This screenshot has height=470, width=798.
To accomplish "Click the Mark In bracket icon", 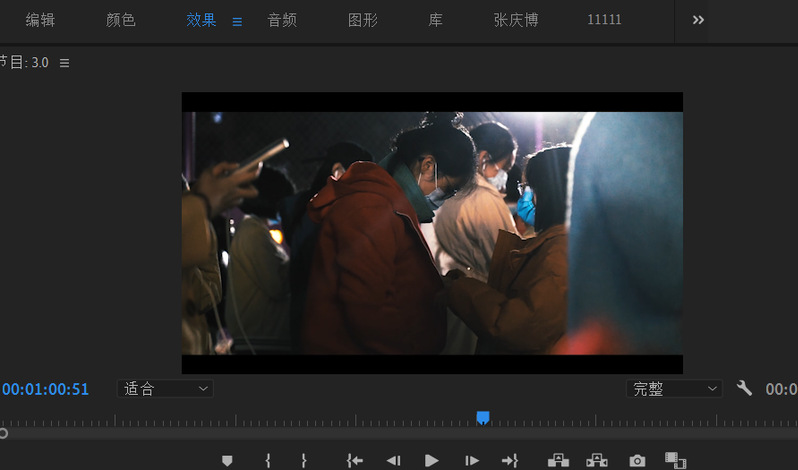I will click(x=268, y=460).
